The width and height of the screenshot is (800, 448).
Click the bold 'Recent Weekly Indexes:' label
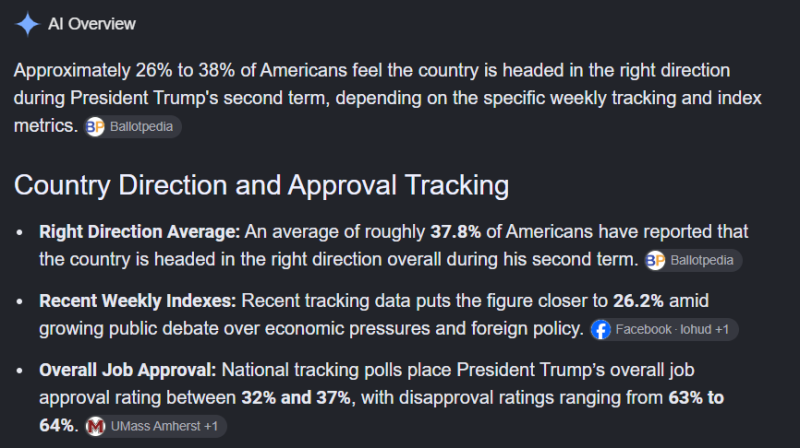138,301
